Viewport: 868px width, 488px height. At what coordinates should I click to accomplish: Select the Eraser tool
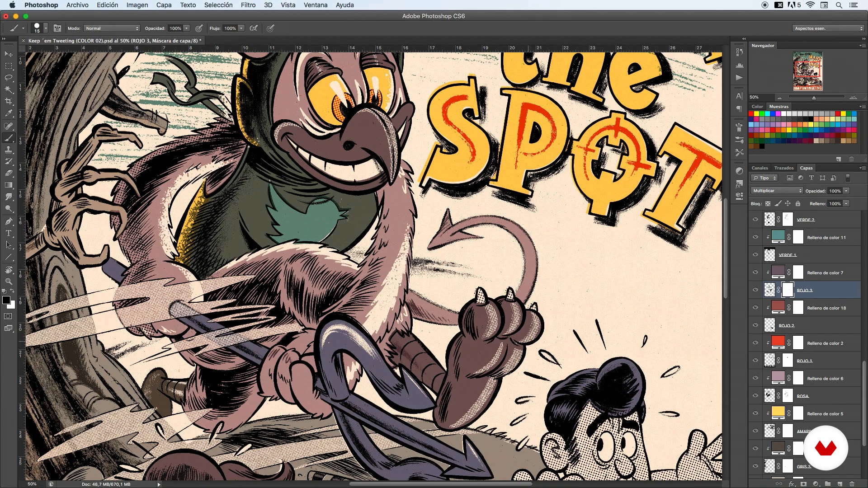click(x=9, y=173)
